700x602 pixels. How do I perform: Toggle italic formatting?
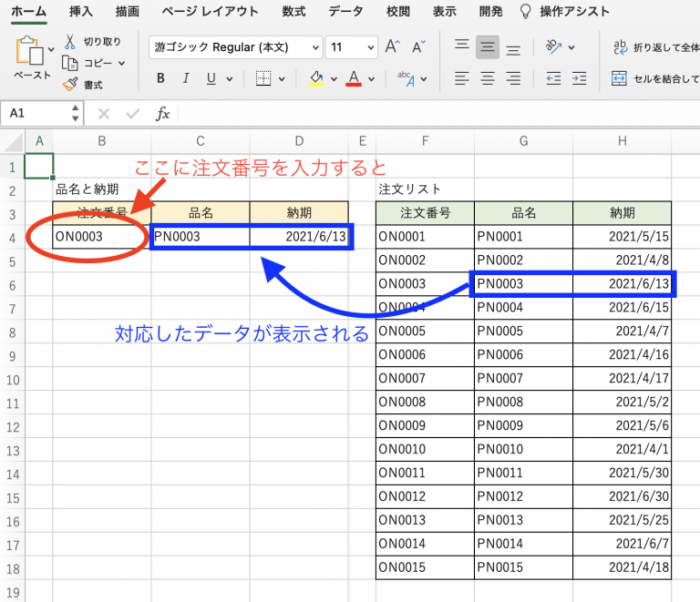tap(186, 79)
